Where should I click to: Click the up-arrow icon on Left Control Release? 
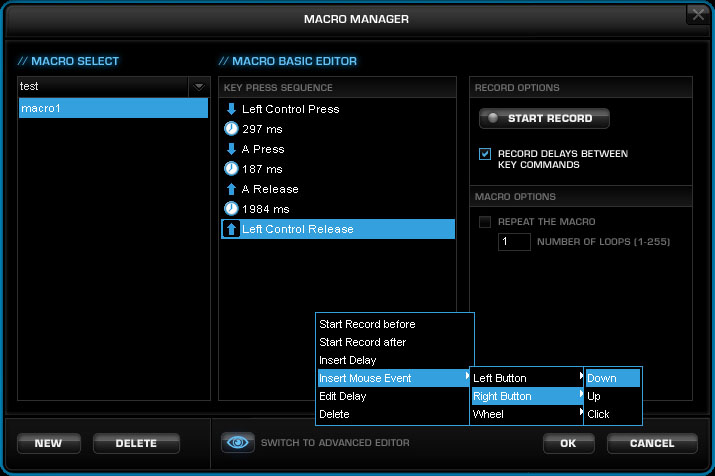tap(231, 229)
